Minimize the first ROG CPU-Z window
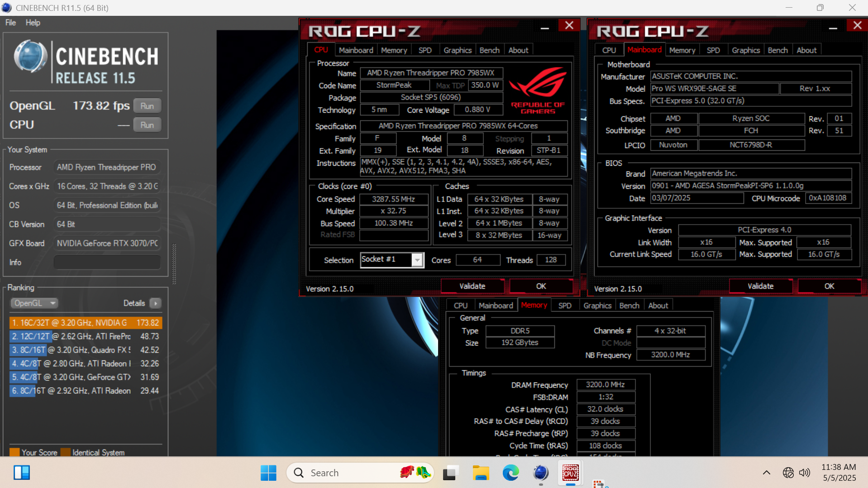Viewport: 868px width, 488px height. [x=545, y=28]
